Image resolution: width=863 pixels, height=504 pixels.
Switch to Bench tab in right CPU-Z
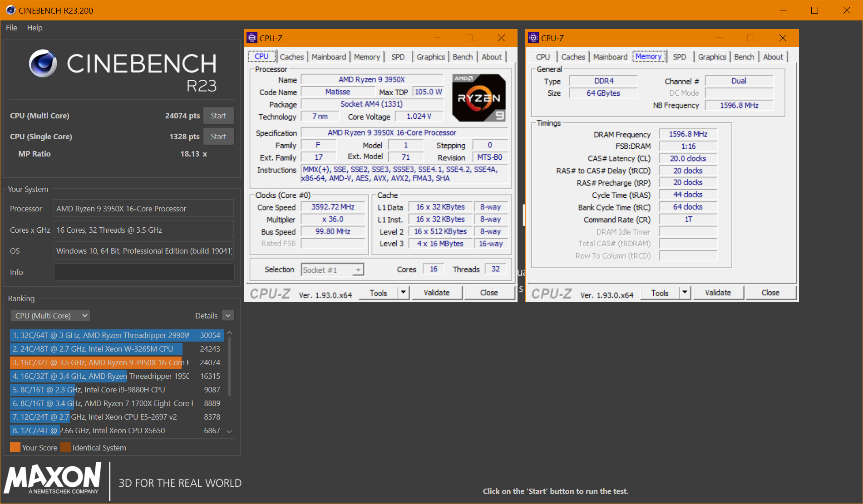[x=744, y=57]
